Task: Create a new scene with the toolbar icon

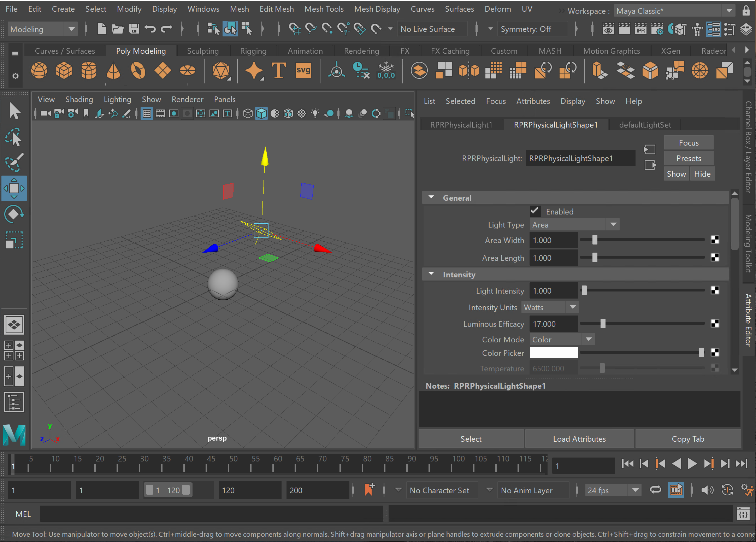Action: tap(102, 29)
